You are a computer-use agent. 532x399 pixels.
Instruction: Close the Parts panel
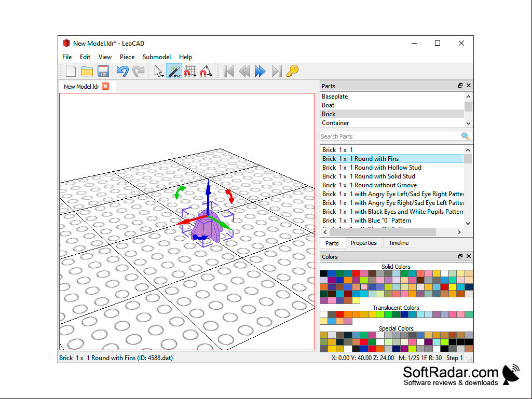coord(469,86)
